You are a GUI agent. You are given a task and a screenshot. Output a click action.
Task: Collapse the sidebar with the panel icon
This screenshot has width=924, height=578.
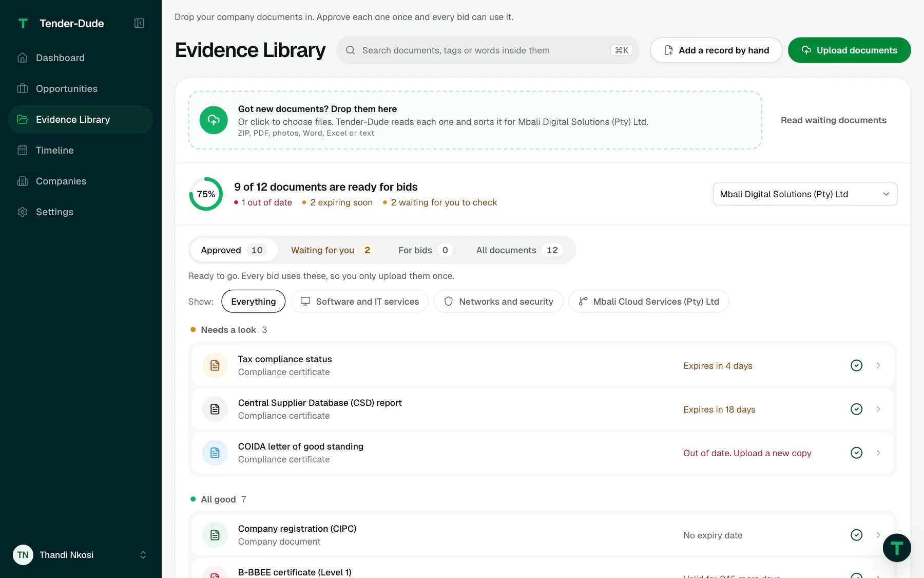(139, 23)
